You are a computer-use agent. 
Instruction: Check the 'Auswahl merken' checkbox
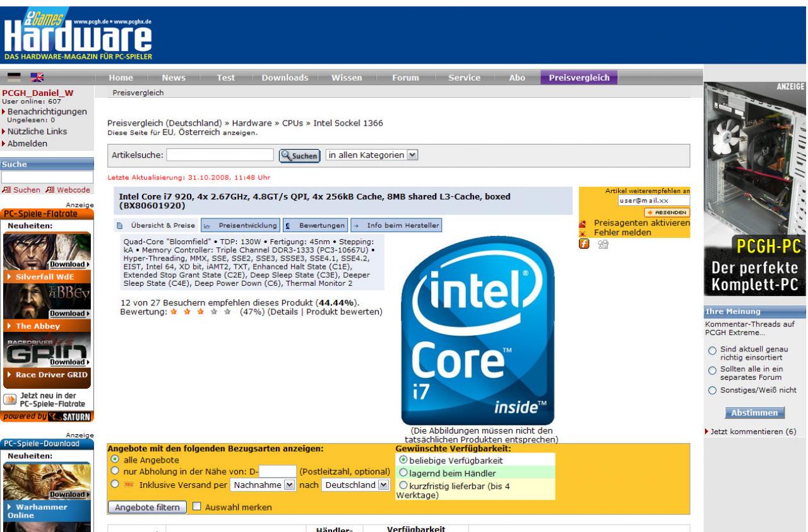tap(195, 507)
